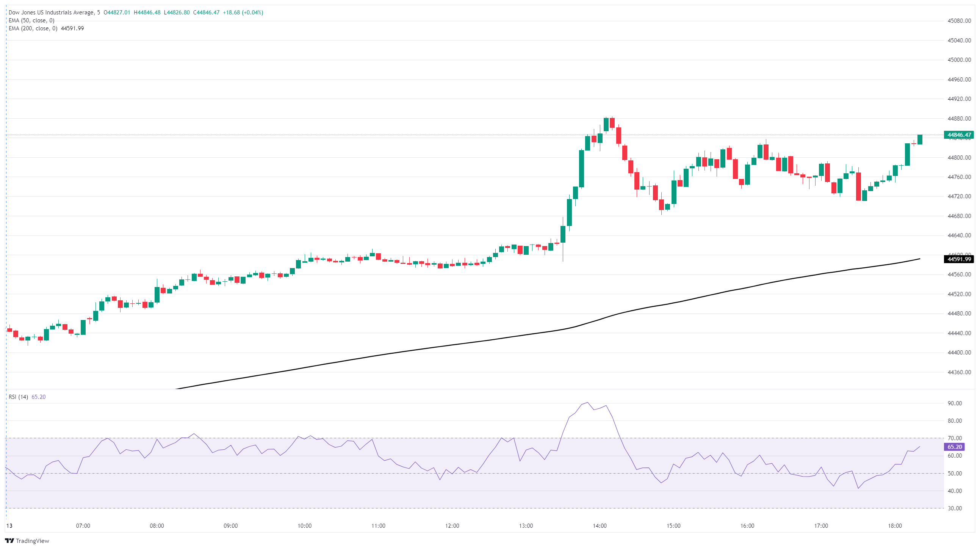Click the 70.00 RSI scale label
This screenshot has height=549, width=980.
click(955, 438)
